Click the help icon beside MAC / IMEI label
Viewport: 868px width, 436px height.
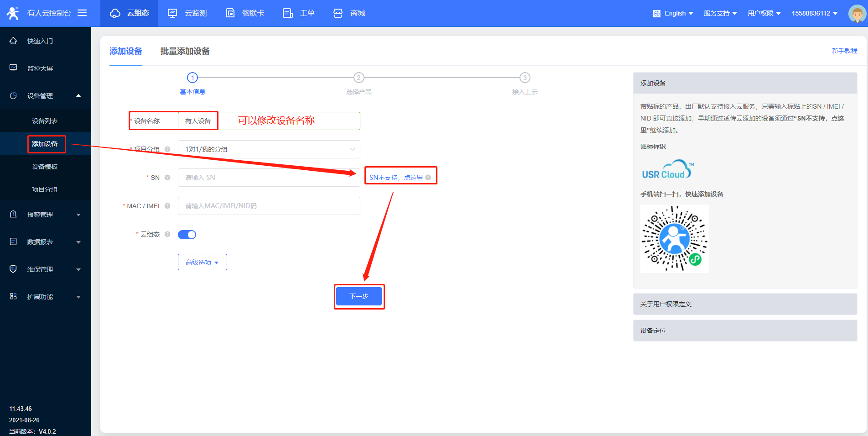click(x=167, y=206)
